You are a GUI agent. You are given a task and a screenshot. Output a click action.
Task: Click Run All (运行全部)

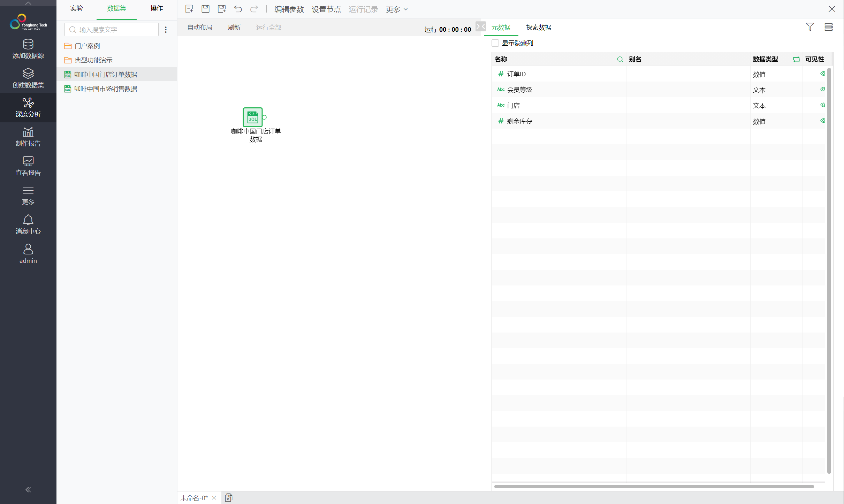(269, 27)
